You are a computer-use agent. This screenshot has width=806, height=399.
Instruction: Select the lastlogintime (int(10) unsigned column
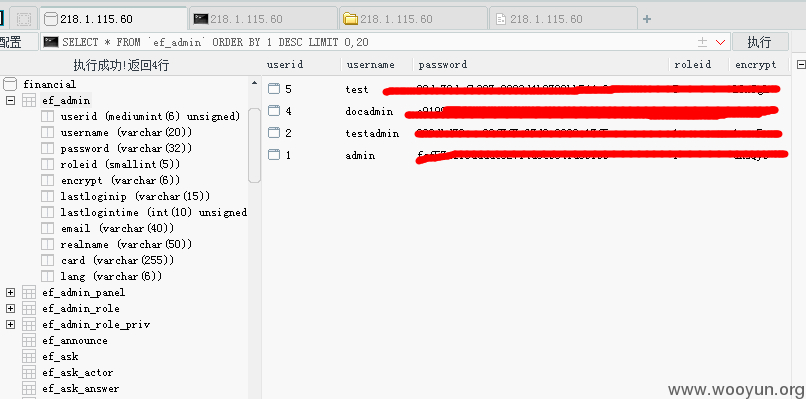point(154,212)
